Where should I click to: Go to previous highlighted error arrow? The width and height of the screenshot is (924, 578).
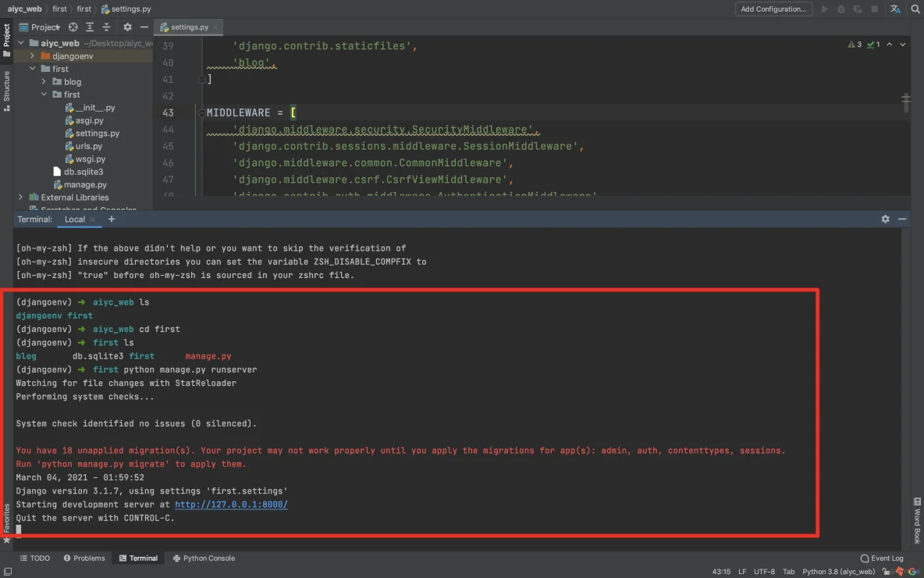pos(889,45)
